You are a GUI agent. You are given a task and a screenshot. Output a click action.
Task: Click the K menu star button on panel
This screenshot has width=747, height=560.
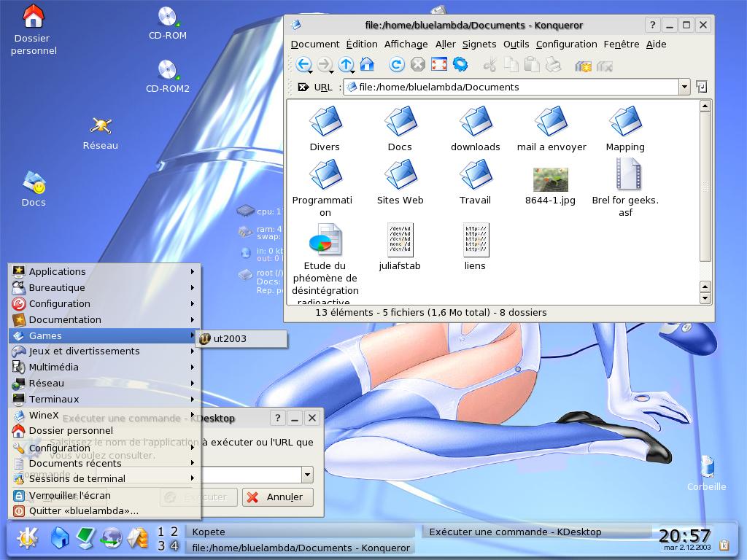pyautogui.click(x=27, y=539)
